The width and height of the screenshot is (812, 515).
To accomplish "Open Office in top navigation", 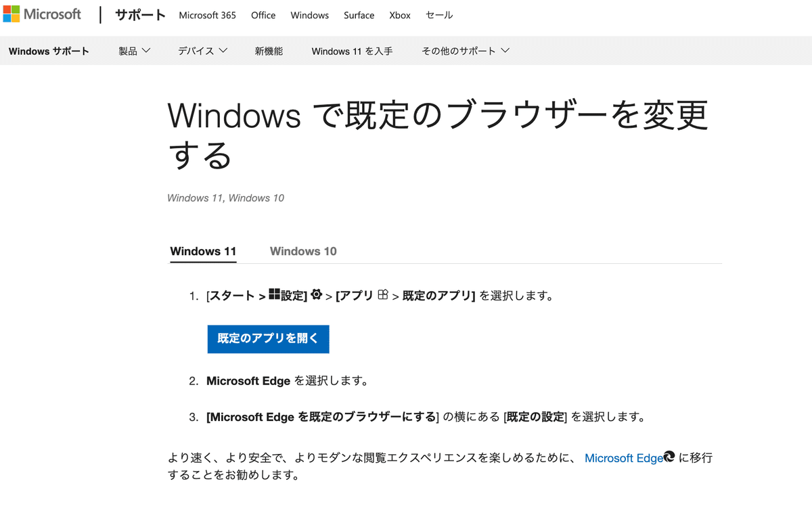I will (x=263, y=15).
